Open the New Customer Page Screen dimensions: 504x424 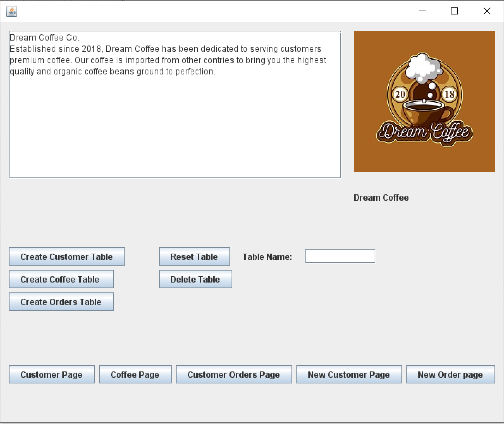pyautogui.click(x=349, y=374)
